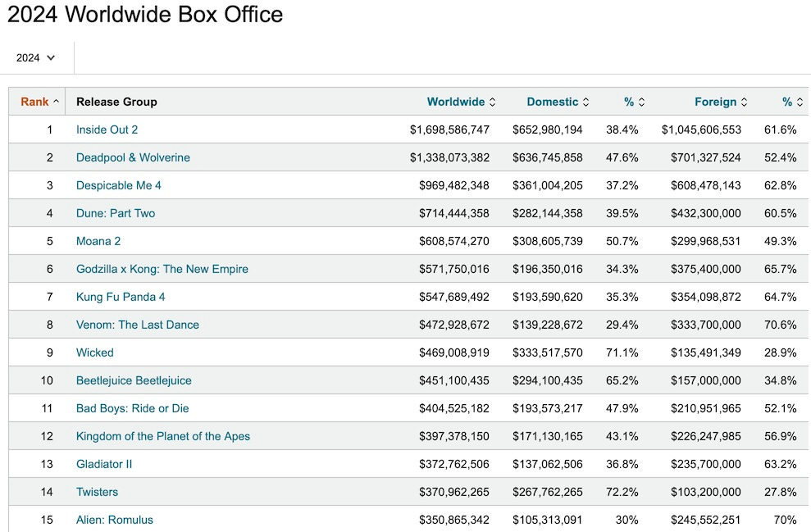Open the Kung Fu Panda 4 link
This screenshot has width=811, height=532.
pos(121,298)
